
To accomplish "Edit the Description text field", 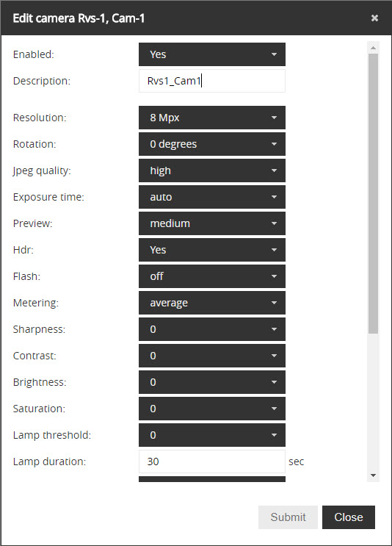I will pyautogui.click(x=212, y=81).
